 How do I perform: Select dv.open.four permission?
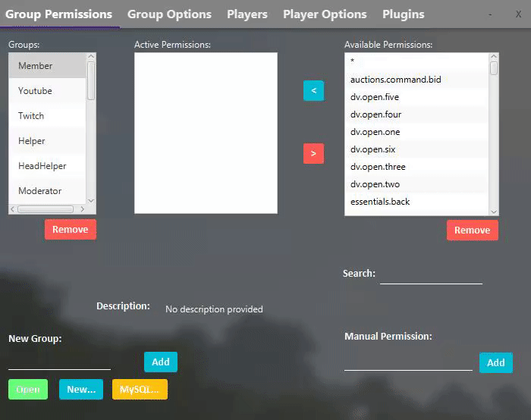416,114
